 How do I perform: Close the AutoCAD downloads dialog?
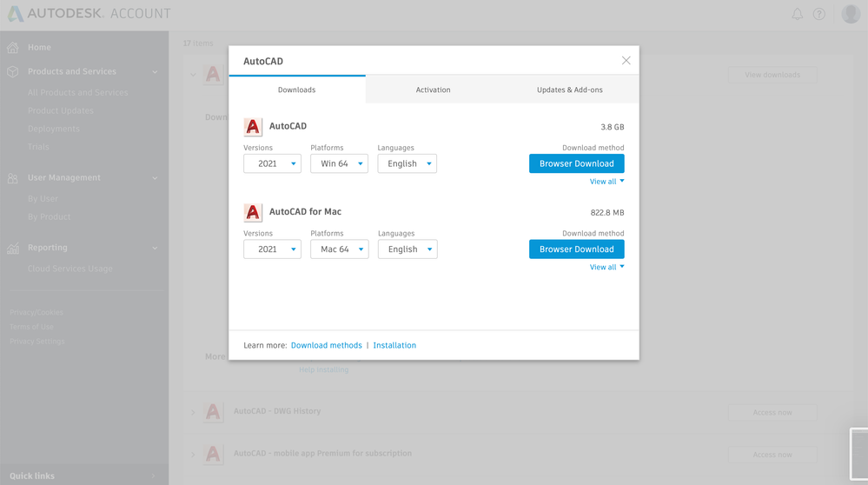[626, 60]
